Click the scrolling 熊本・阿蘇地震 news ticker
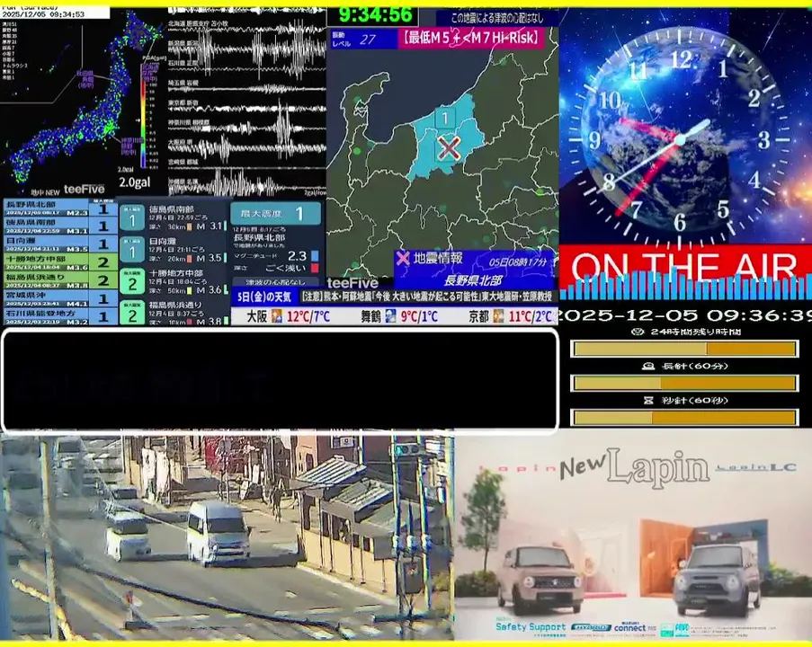The width and height of the screenshot is (812, 647). pyautogui.click(x=428, y=297)
